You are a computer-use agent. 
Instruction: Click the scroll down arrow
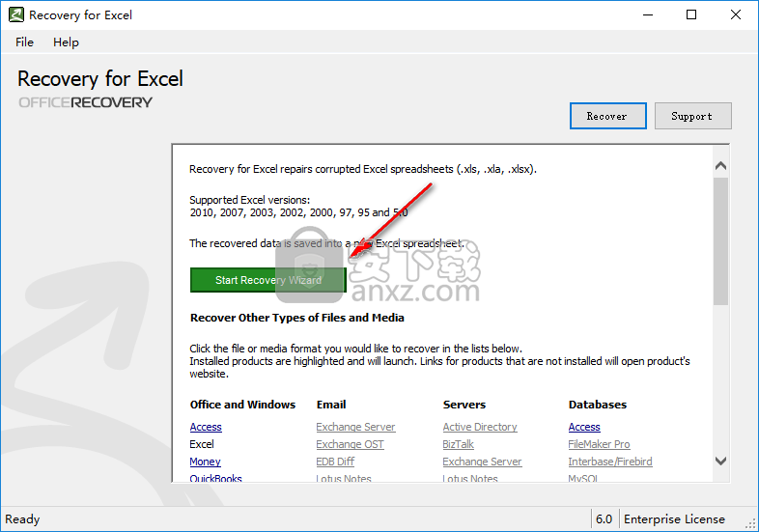tap(720, 461)
